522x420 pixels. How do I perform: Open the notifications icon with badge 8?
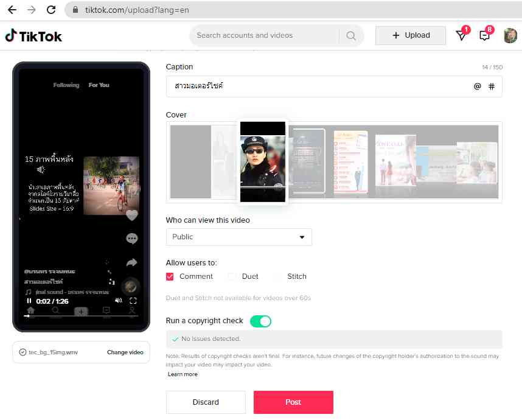pos(485,36)
